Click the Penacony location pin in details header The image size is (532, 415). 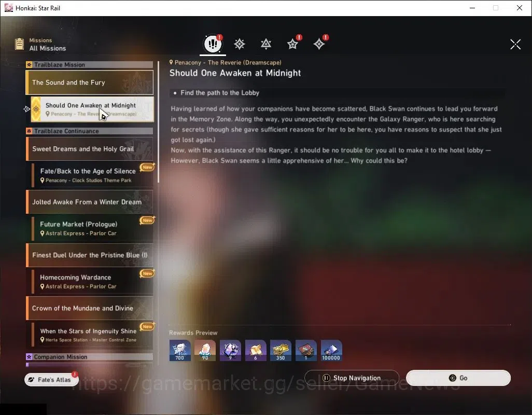pyautogui.click(x=171, y=62)
